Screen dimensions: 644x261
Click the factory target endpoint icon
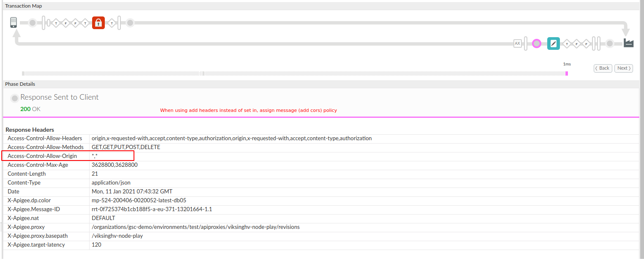click(628, 43)
